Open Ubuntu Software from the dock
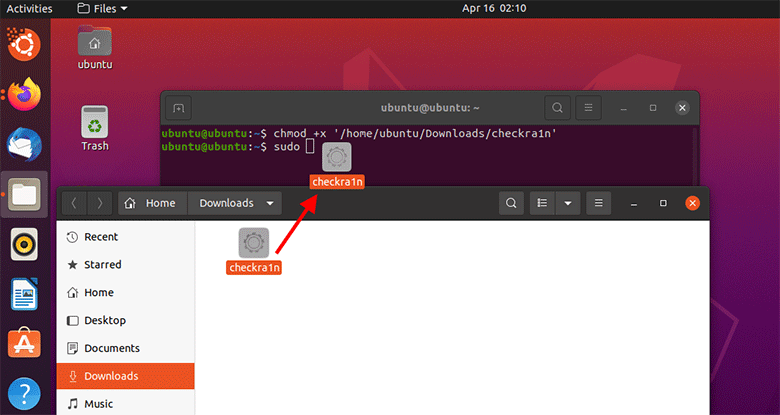 (x=24, y=343)
